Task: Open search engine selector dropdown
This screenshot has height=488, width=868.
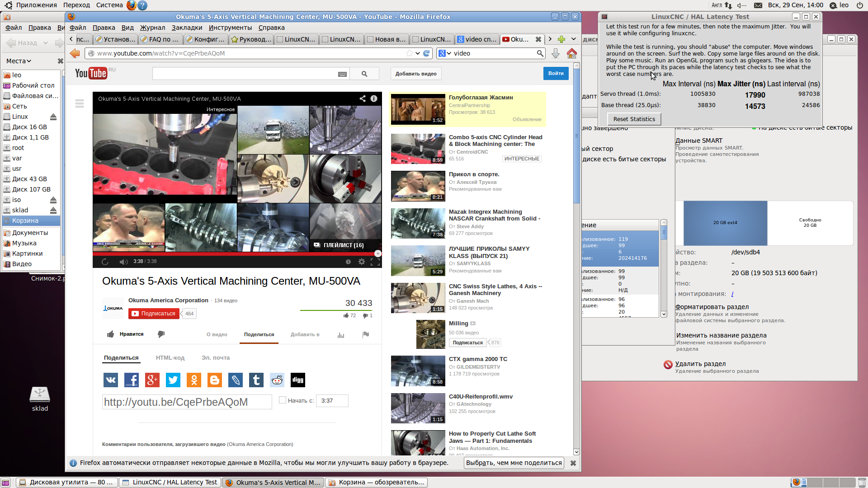Action: [445, 53]
